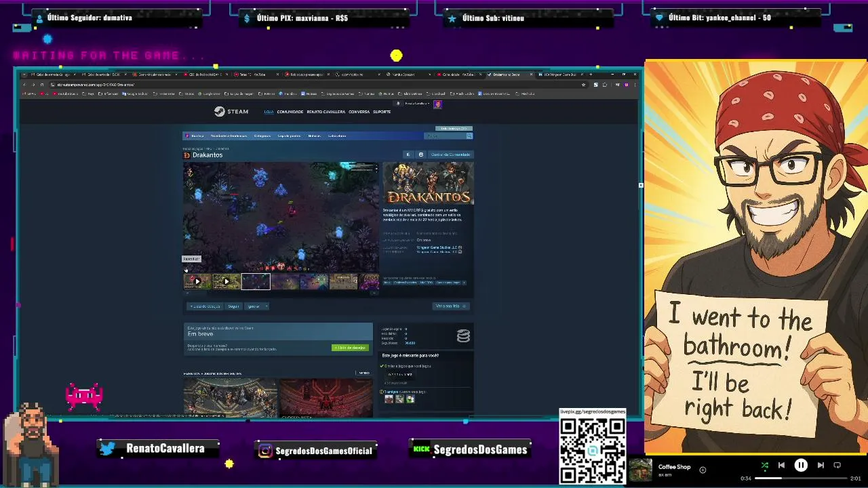868x488 pixels.
Task: Skip to next track in music player
Action: click(821, 465)
